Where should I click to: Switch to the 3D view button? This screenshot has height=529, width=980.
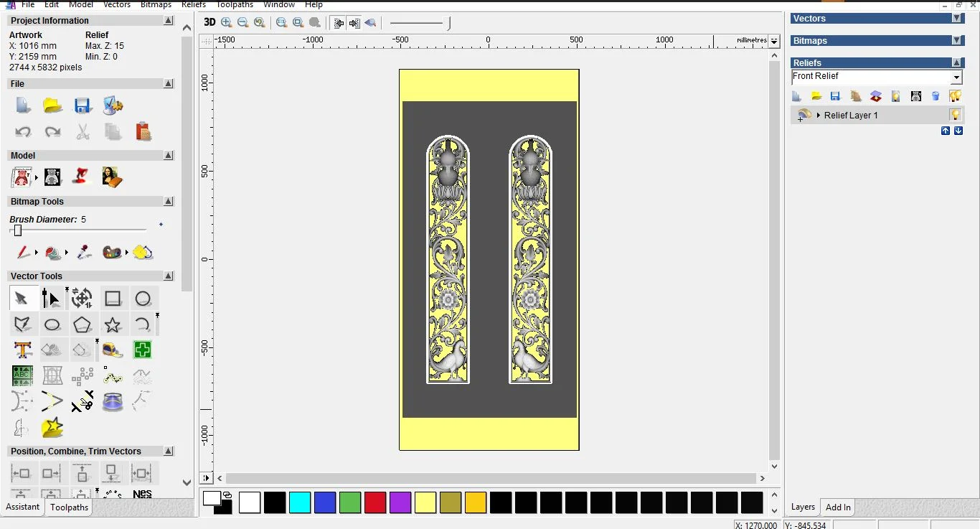[x=209, y=22]
